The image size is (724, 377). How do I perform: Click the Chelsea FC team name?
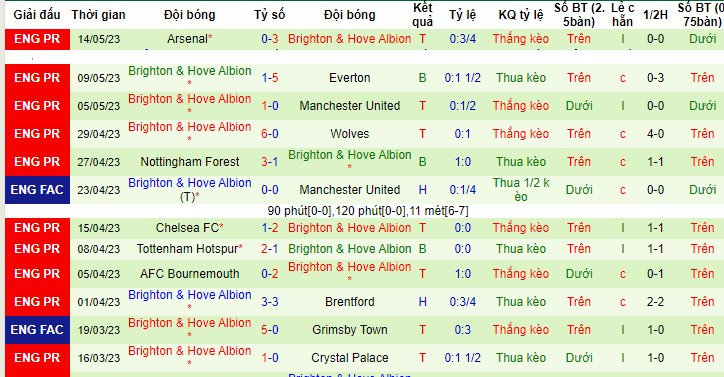(x=187, y=228)
